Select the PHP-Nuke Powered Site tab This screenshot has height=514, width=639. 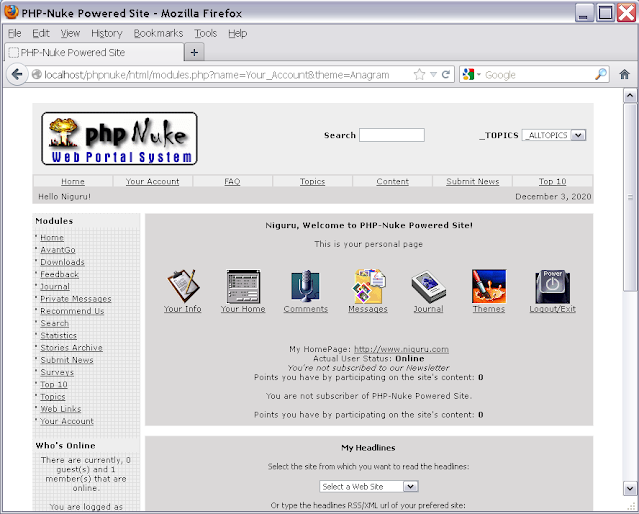(x=94, y=53)
